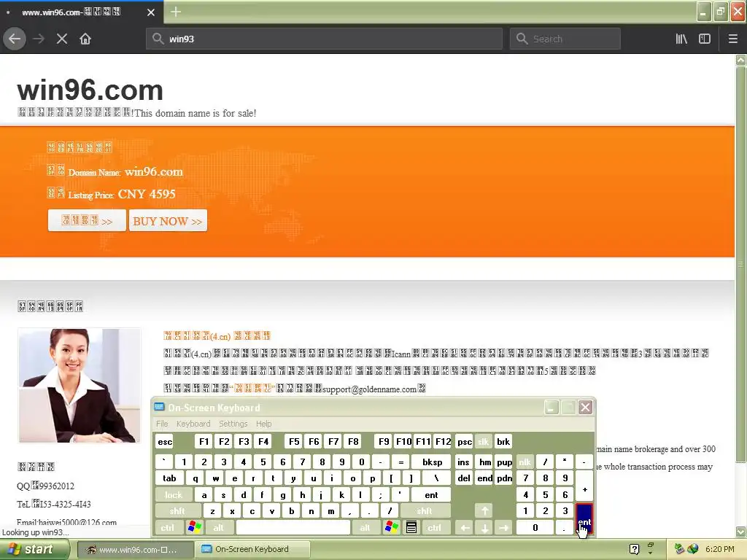Toggle the left alt key
Viewport: 747px width, 560px height.
pos(219,528)
